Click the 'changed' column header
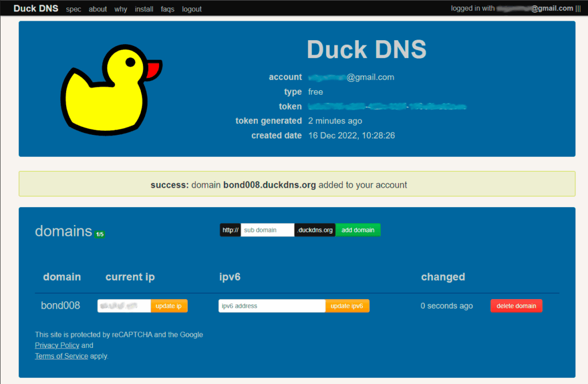Image resolution: width=588 pixels, height=384 pixels. coord(443,277)
